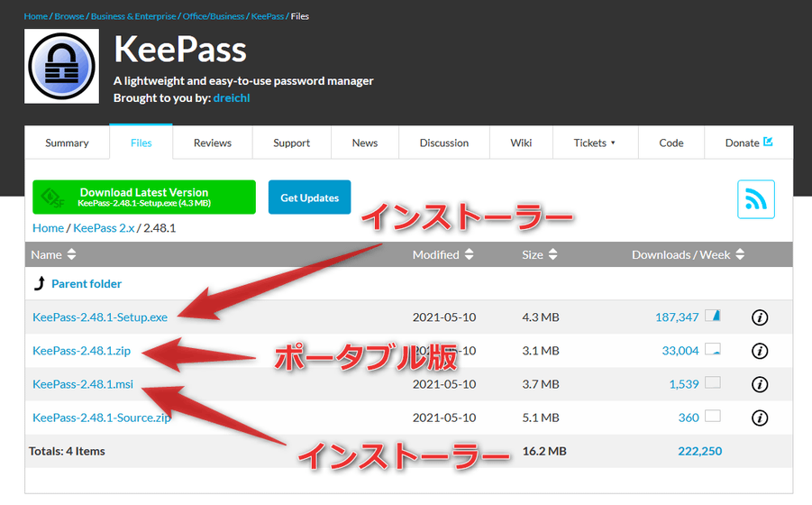Show info for KeePass-2.48.1.msi
This screenshot has height=505, width=812.
[x=759, y=384]
